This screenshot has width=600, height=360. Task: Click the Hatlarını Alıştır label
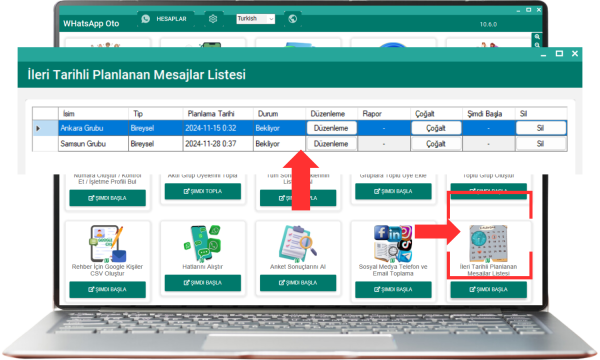pos(203,267)
